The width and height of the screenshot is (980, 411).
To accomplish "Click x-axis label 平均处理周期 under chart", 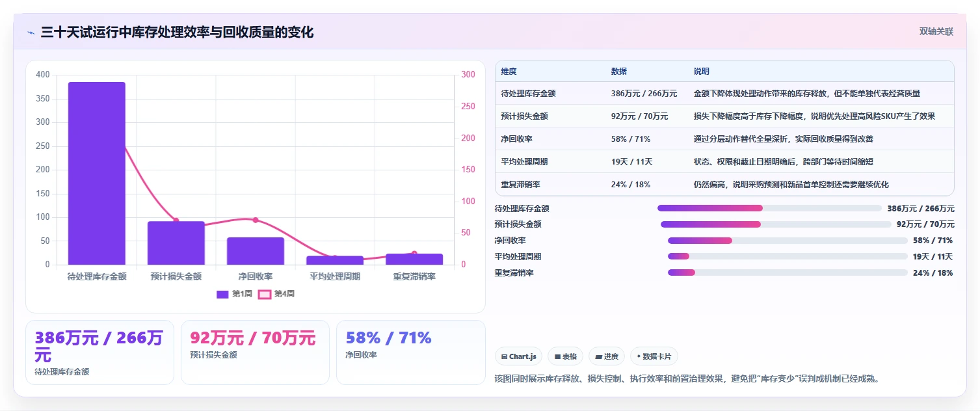I will [x=335, y=276].
